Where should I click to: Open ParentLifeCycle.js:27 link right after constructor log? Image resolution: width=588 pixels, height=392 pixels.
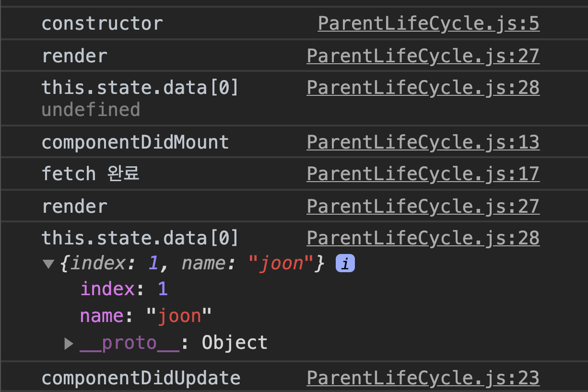point(423,56)
